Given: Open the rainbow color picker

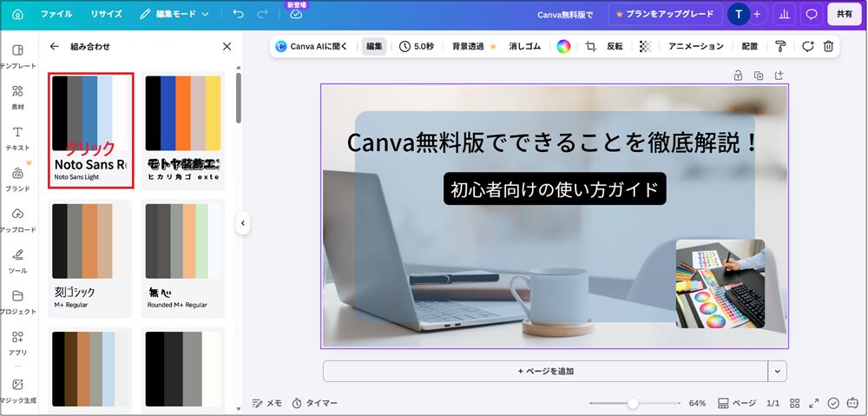Looking at the screenshot, I should (563, 47).
